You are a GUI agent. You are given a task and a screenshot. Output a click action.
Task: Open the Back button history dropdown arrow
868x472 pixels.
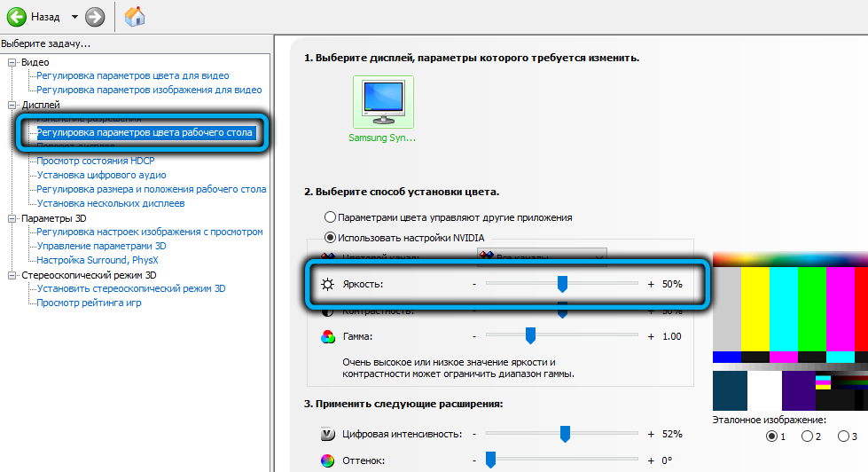point(74,17)
